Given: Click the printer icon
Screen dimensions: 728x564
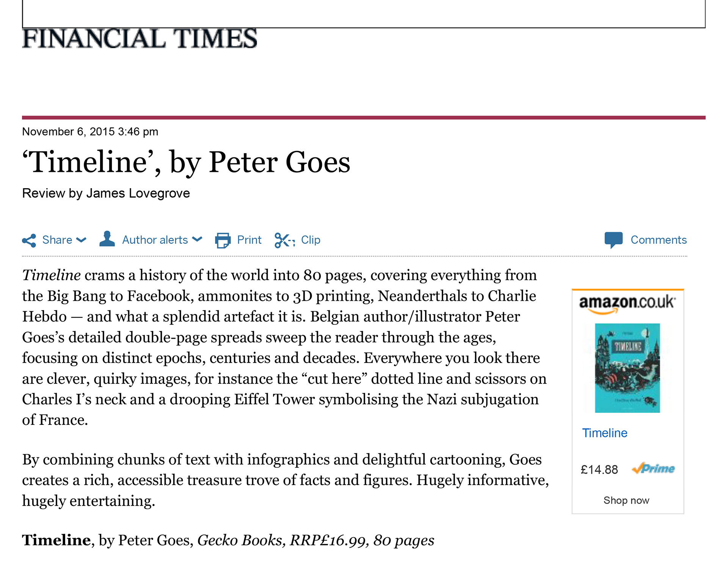Looking at the screenshot, I should click(x=223, y=240).
